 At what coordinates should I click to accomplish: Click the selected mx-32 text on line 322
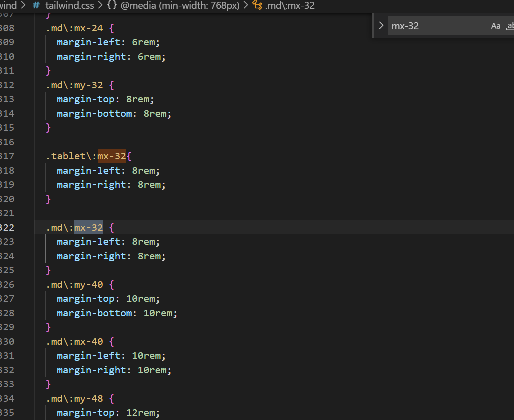pyautogui.click(x=88, y=227)
